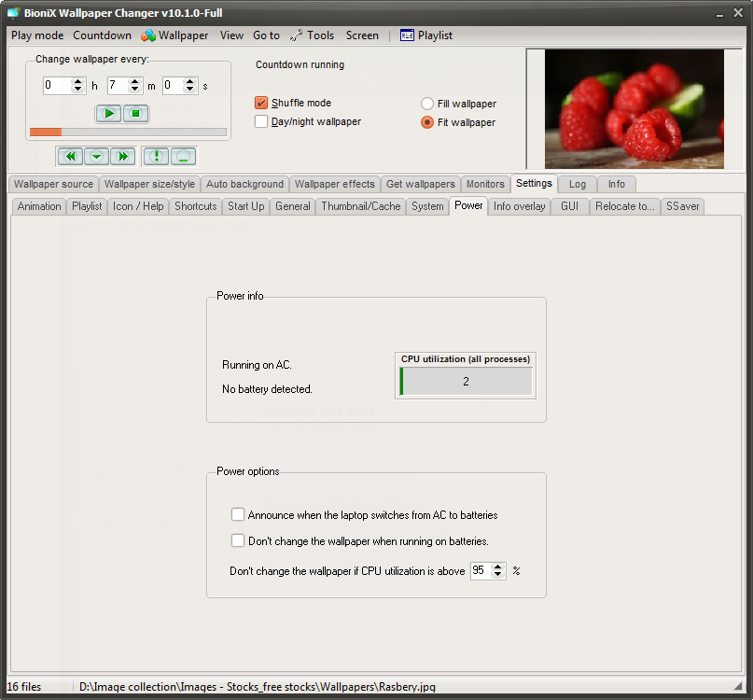Image resolution: width=753 pixels, height=700 pixels.
Task: Open the Log tab
Action: [x=578, y=185]
